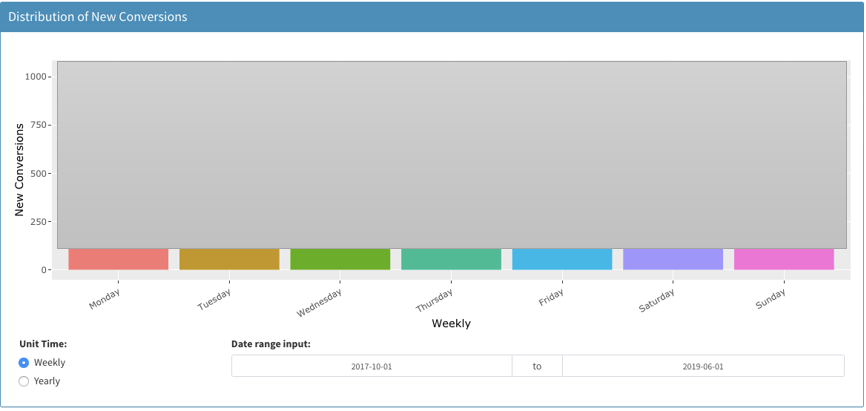866x411 pixels.
Task: Click the golden-brown Tuesday bar
Action: (229, 259)
